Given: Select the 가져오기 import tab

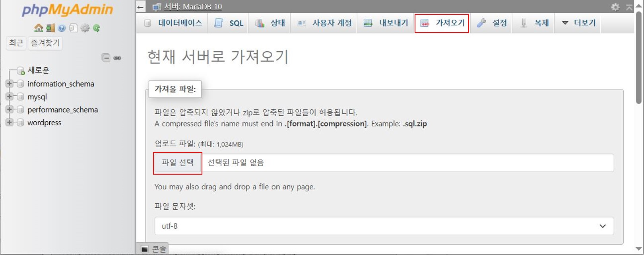Looking at the screenshot, I should (442, 23).
